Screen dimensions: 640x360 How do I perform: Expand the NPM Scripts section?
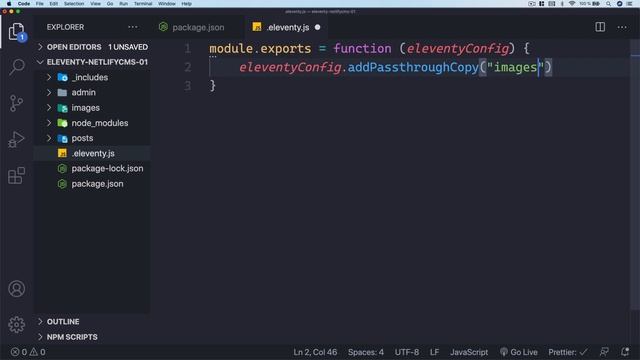coord(40,337)
